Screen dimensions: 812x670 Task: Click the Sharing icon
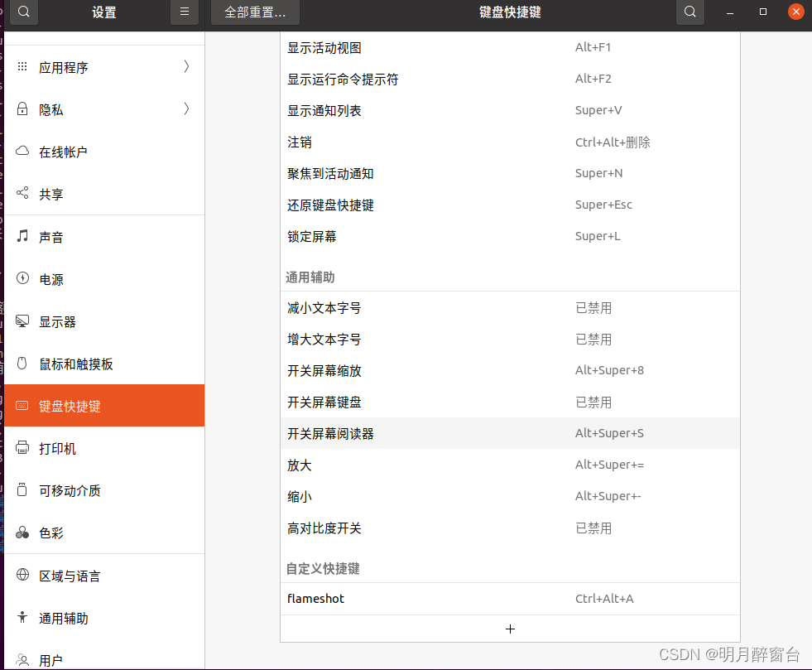pos(22,193)
